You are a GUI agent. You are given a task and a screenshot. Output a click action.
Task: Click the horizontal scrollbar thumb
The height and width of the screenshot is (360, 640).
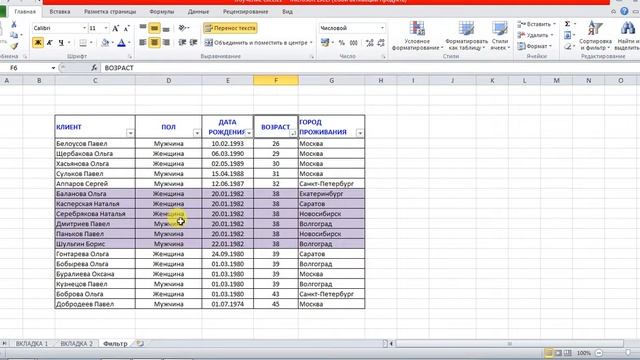[x=509, y=344]
